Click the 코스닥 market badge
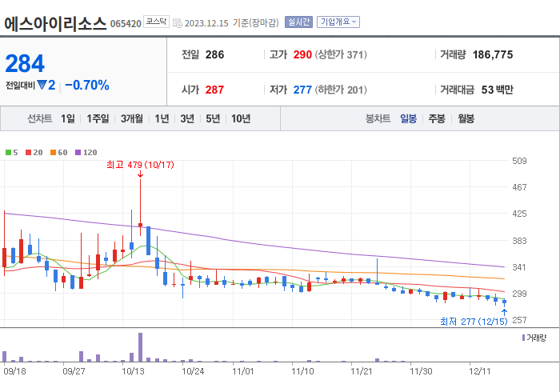 156,22
